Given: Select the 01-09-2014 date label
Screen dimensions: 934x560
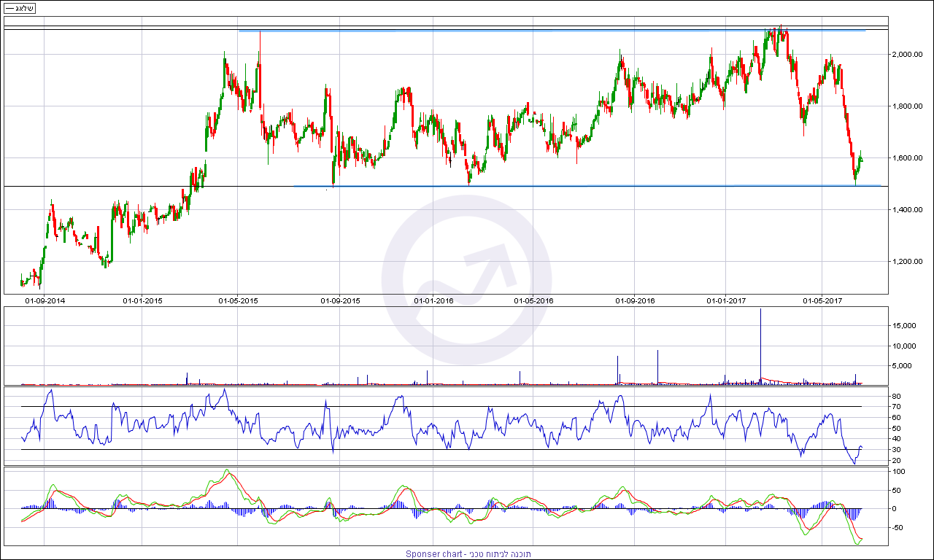Looking at the screenshot, I should 45,300.
